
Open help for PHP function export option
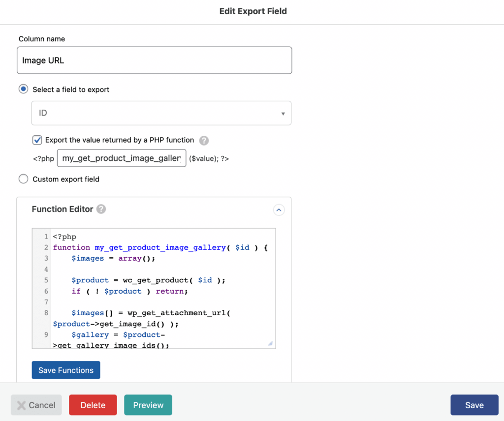(x=204, y=140)
